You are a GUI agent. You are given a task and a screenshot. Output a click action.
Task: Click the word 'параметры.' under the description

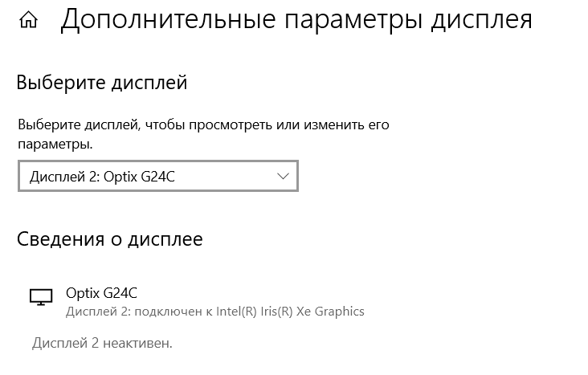(x=55, y=145)
